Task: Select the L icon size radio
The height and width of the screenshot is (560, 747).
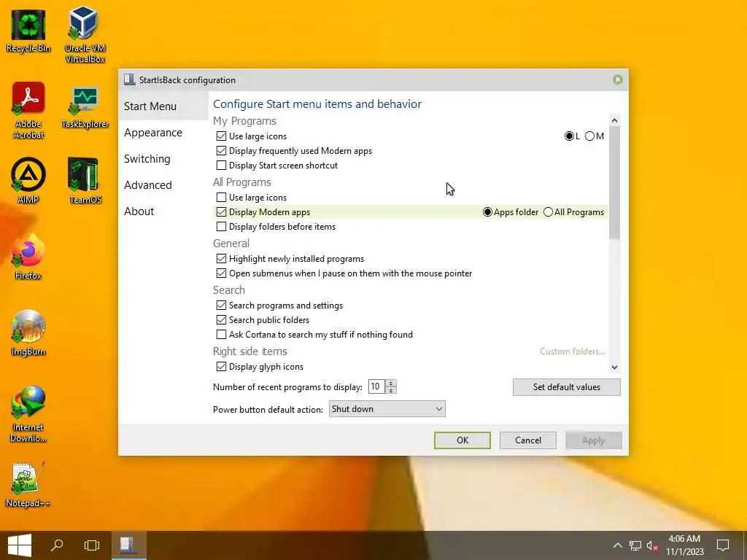Action: coord(569,136)
